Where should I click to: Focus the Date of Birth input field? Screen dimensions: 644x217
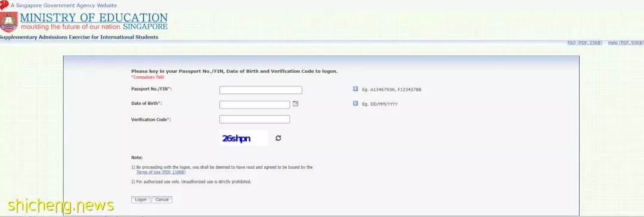[x=255, y=105]
